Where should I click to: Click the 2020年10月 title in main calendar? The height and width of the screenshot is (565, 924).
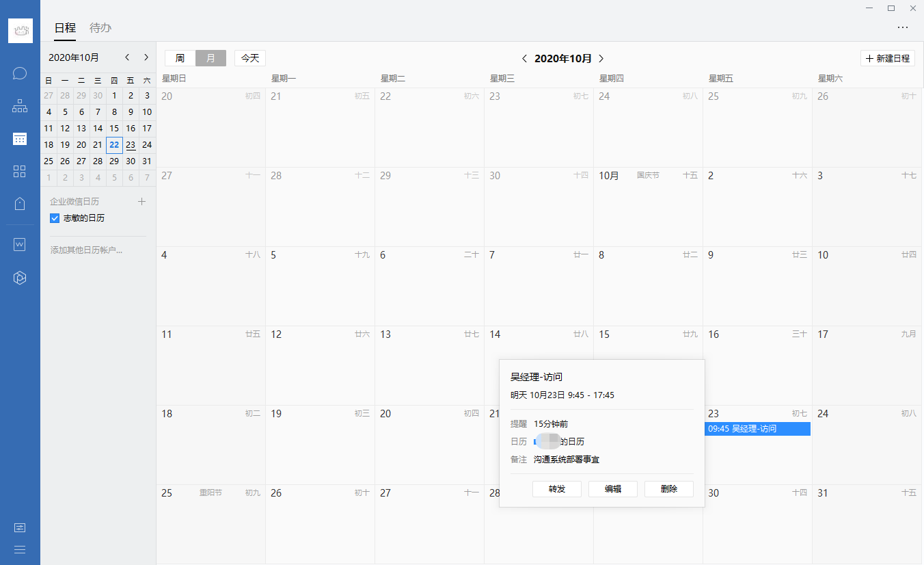click(562, 59)
